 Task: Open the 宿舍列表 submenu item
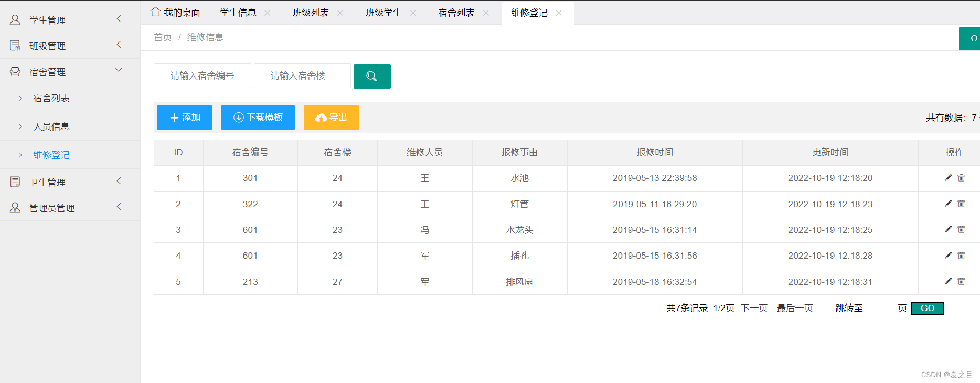tap(51, 98)
